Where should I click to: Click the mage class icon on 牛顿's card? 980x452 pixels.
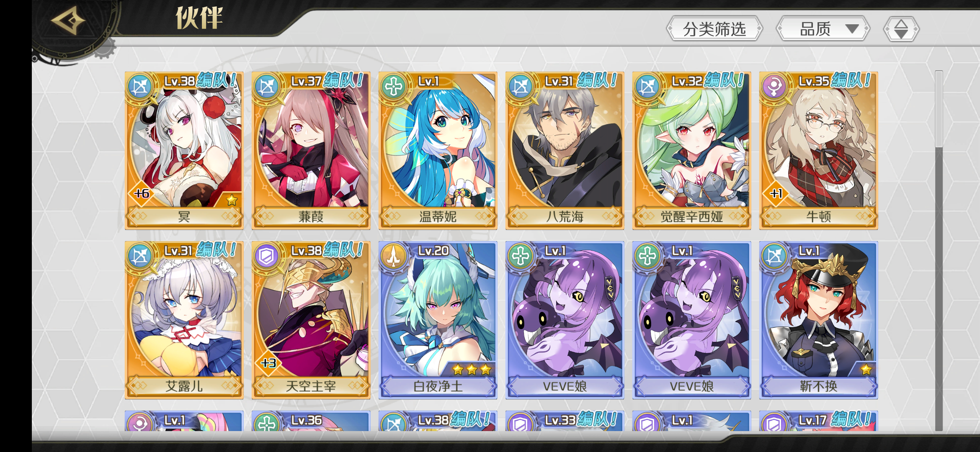pyautogui.click(x=774, y=87)
